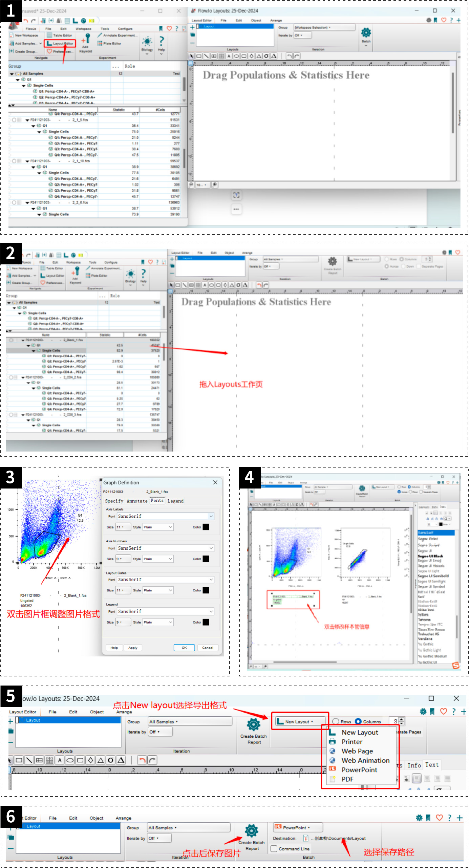Click the Apply button in Graph Definition
469x868 pixels.
[x=133, y=648]
